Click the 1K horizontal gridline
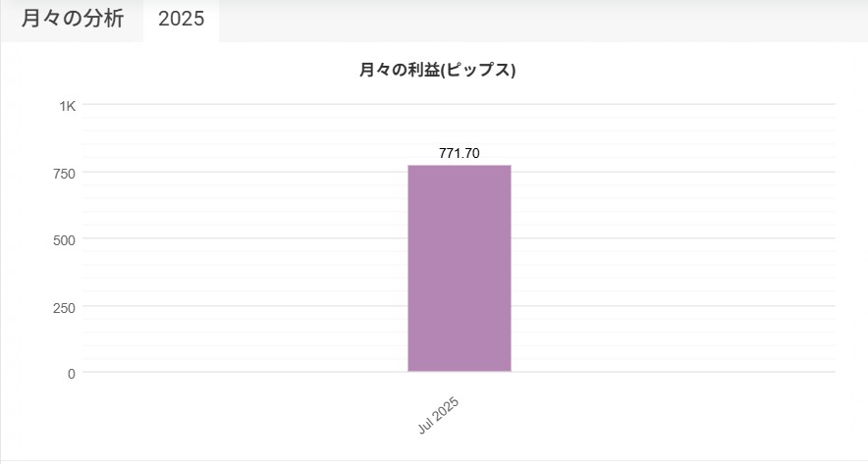Image resolution: width=868 pixels, height=464 pixels. pos(459,104)
